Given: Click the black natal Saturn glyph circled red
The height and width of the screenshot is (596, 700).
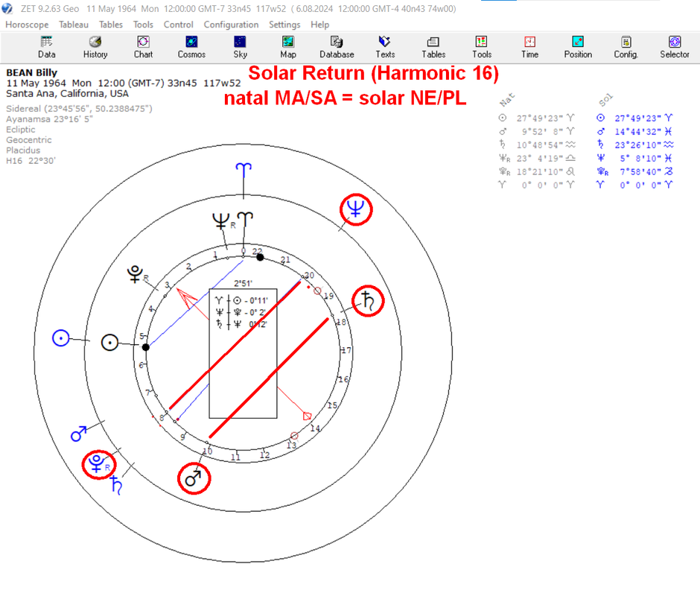Looking at the screenshot, I should click(368, 301).
